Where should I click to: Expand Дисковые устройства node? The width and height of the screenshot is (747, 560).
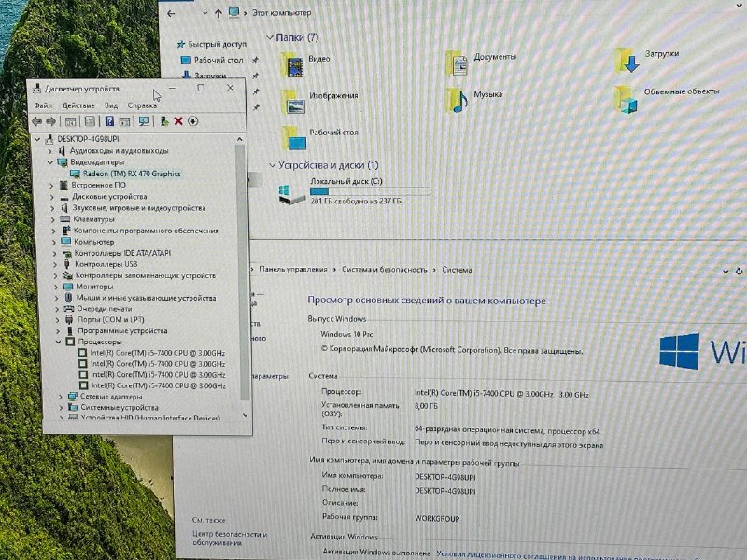point(51,197)
